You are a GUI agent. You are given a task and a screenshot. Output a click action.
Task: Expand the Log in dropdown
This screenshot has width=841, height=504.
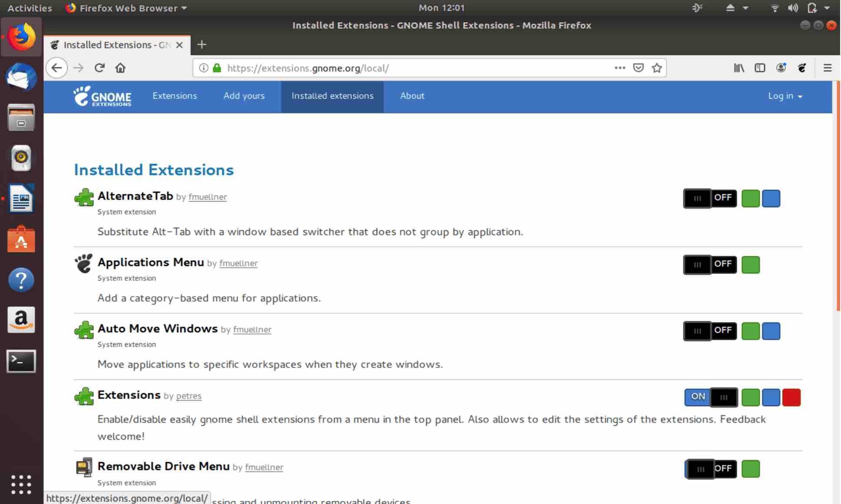coord(785,96)
